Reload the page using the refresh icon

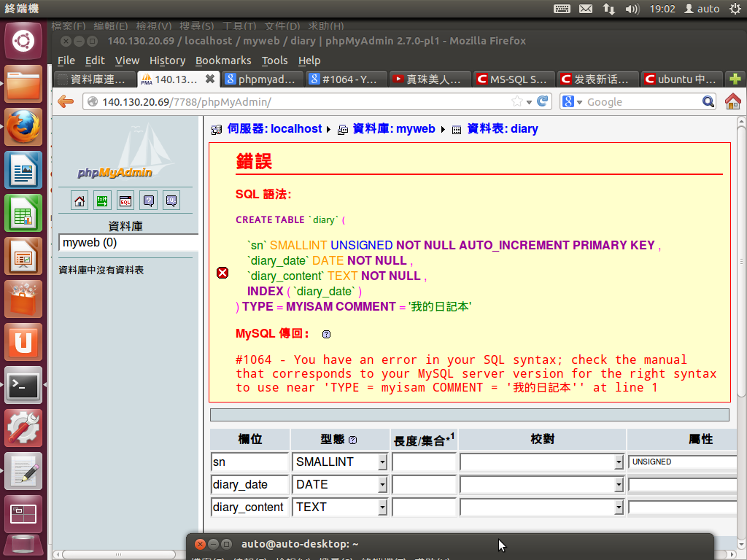point(542,101)
